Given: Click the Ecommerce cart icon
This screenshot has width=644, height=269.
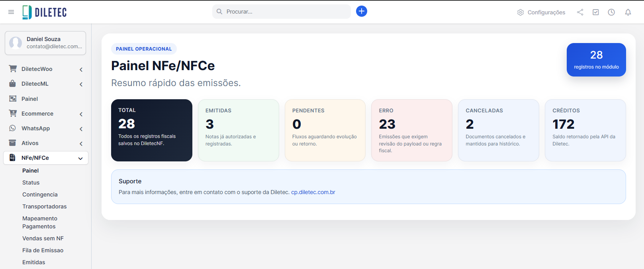Looking at the screenshot, I should (13, 113).
